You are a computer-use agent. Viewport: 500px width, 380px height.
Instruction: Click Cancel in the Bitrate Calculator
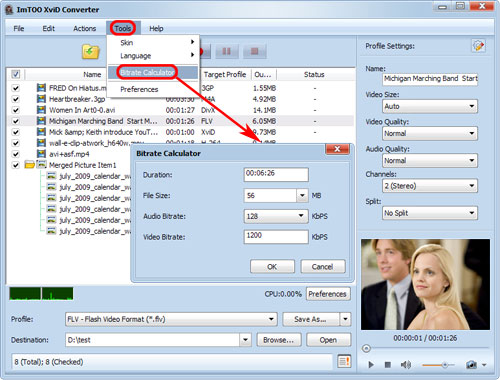coord(323,267)
